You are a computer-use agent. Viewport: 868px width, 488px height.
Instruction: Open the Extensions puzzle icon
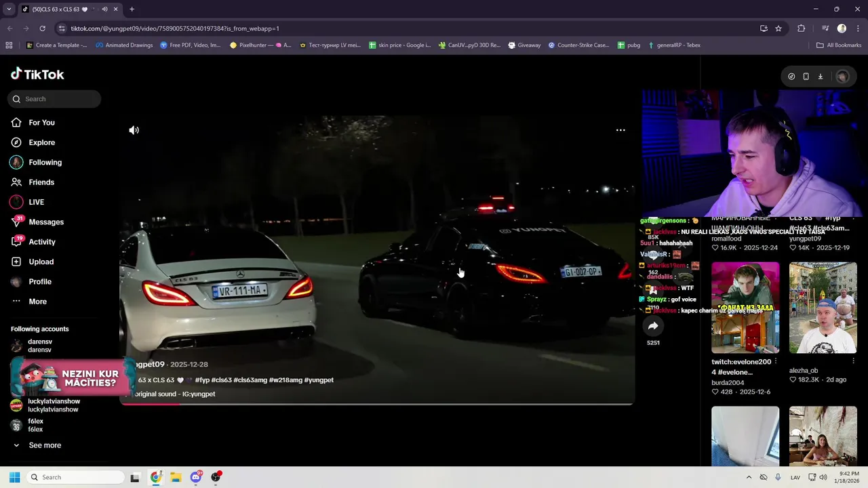802,28
